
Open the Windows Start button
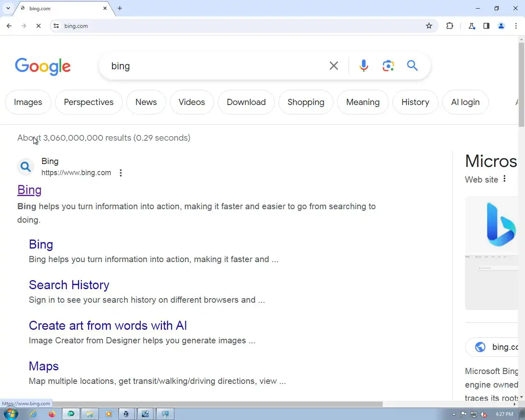tap(11, 414)
